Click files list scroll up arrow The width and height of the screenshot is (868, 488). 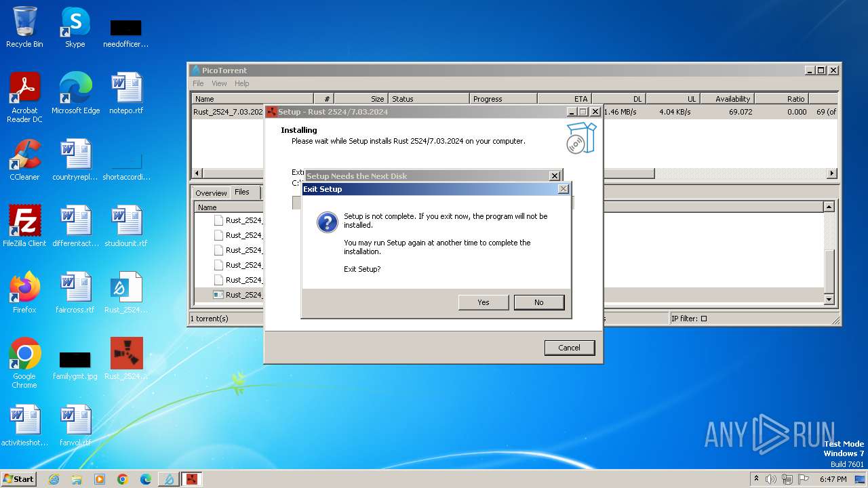pos(829,207)
